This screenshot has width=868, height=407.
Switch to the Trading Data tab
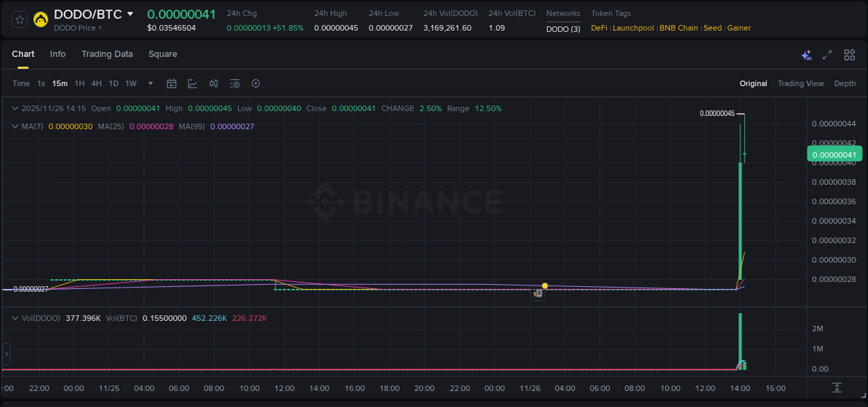coord(107,54)
